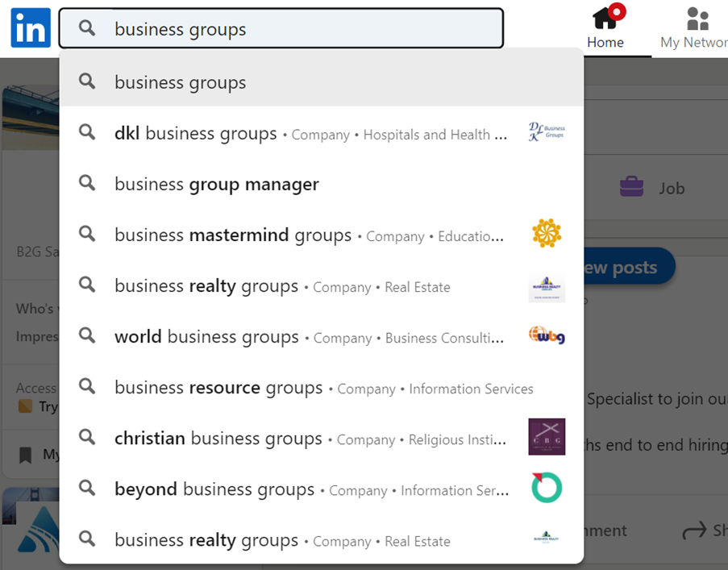
Task: Click the orange mastermind groups company logo
Action: click(x=547, y=233)
